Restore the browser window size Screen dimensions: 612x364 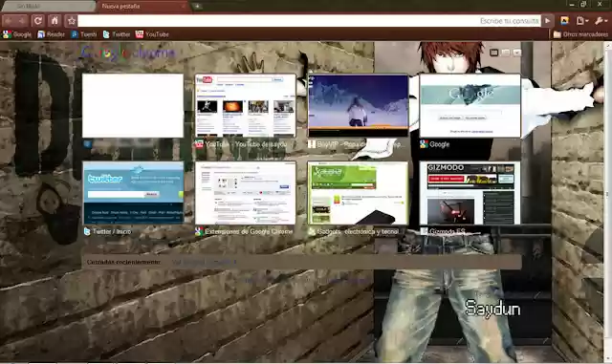point(584,4)
